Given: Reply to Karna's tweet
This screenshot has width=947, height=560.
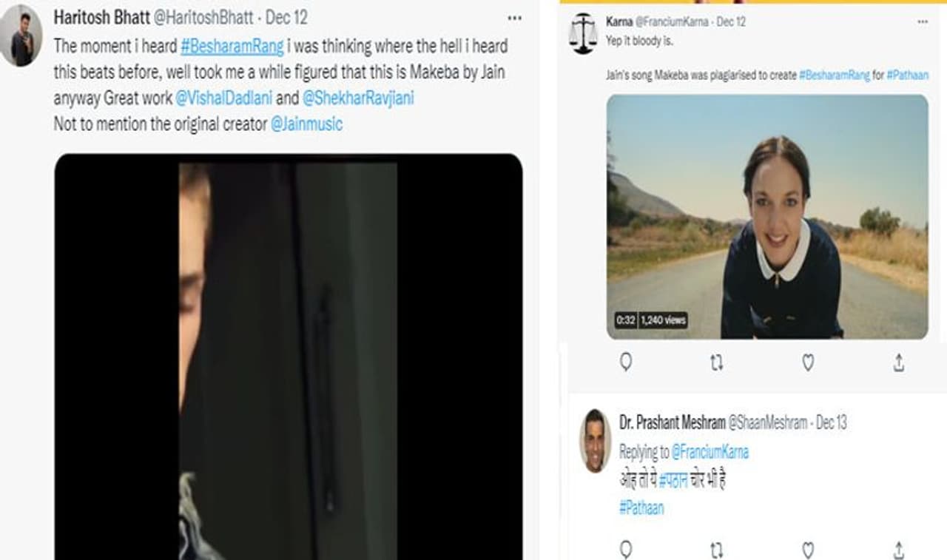Looking at the screenshot, I should pyautogui.click(x=626, y=362).
